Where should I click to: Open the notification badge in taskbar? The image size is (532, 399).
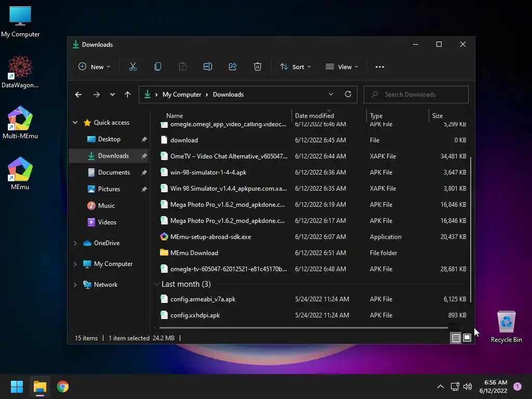(x=517, y=386)
